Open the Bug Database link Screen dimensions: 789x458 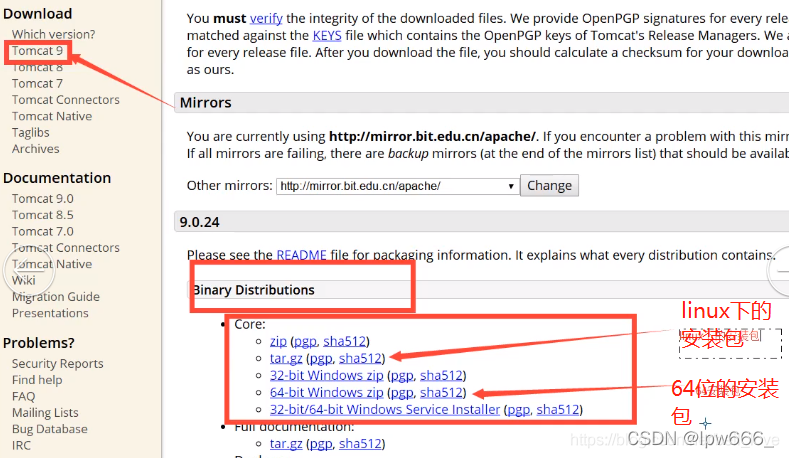(50, 429)
